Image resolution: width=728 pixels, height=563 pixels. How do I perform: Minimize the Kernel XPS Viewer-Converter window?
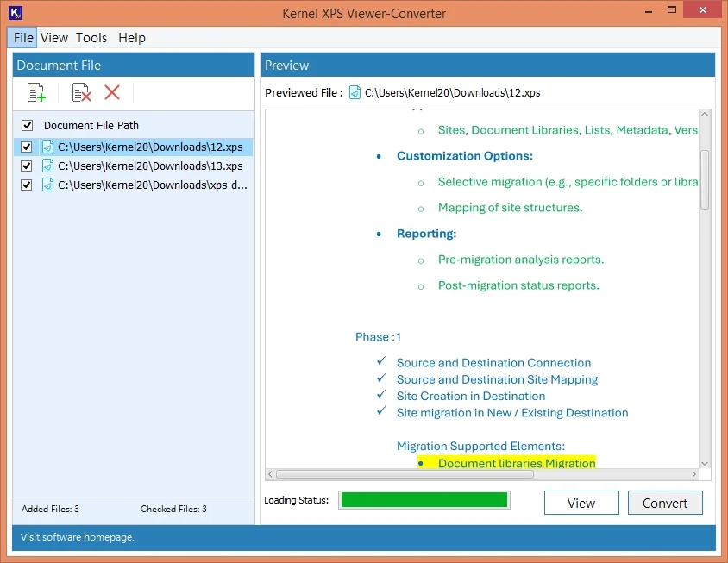click(x=649, y=10)
